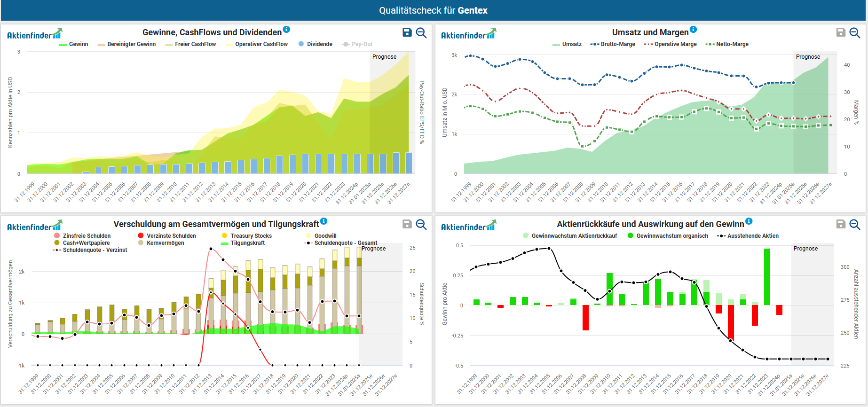
Task: Click Aktienfinder logo in top-left chart
Action: (34, 34)
